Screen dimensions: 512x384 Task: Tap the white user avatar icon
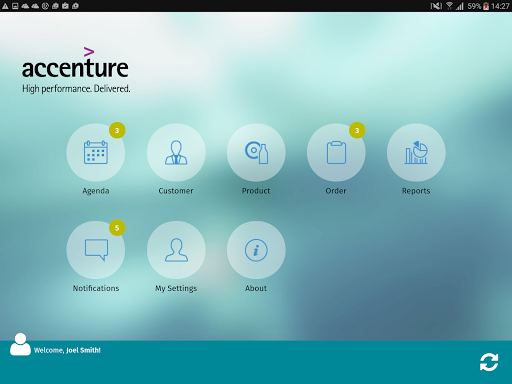coord(20,344)
